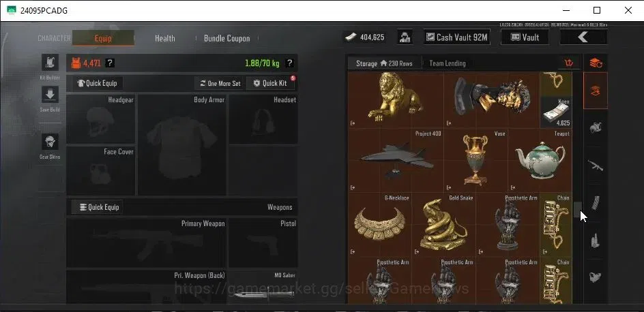
Task: Click the Cash Vault 92M button
Action: 457,37
